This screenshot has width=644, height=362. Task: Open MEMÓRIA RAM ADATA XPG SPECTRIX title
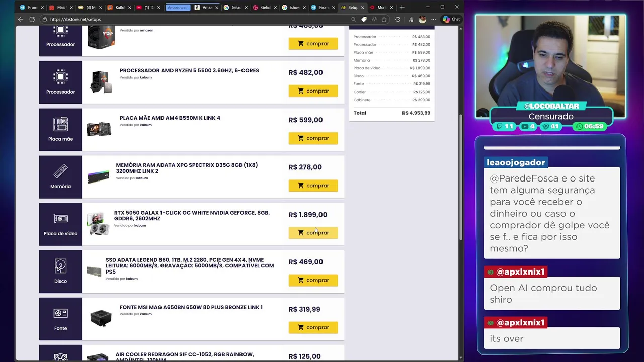187,168
